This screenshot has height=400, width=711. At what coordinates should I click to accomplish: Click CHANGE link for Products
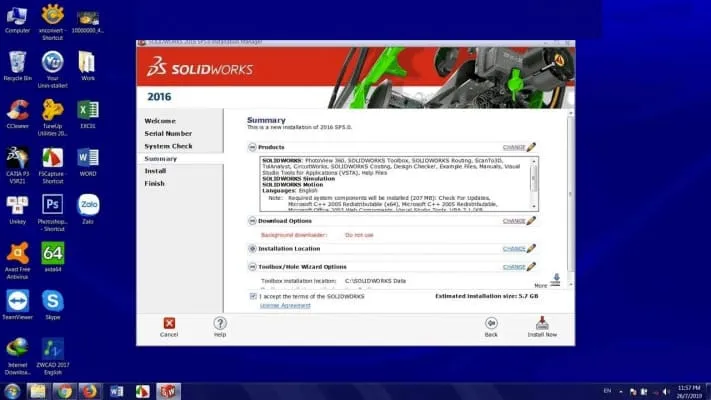(x=514, y=147)
